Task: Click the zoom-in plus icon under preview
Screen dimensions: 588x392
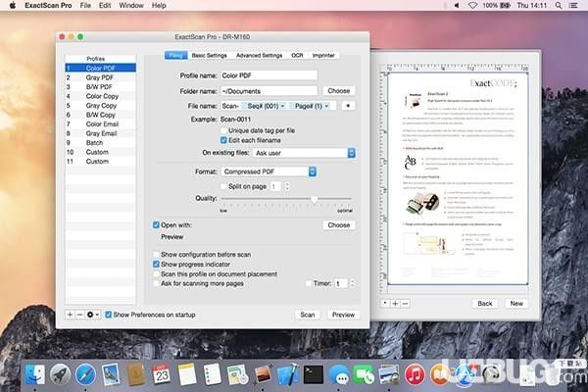Action: pyautogui.click(x=395, y=304)
